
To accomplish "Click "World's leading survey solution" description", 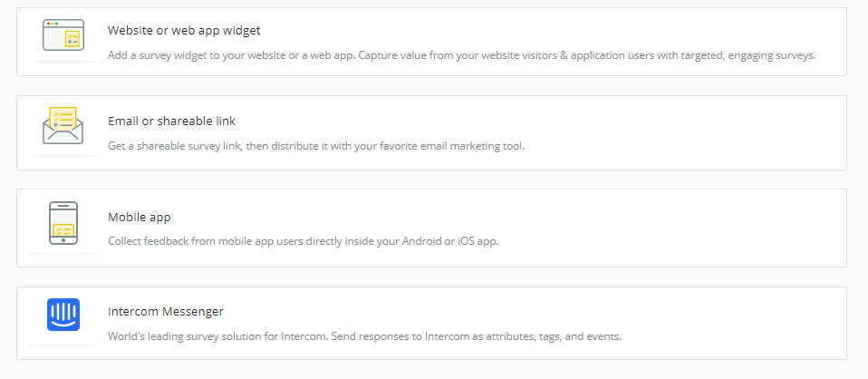I will coord(365,336).
